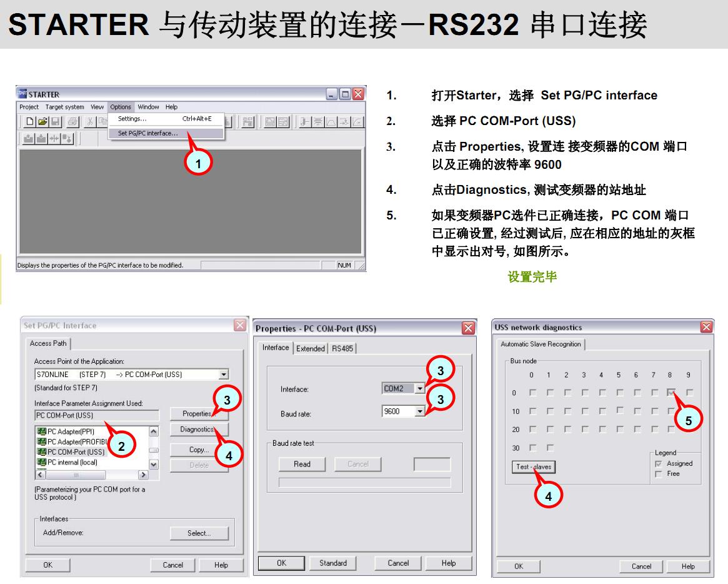Viewport: 728px width, 584px height.
Task: Click the trapezoid ramp toolbar icon
Action: pos(331,122)
